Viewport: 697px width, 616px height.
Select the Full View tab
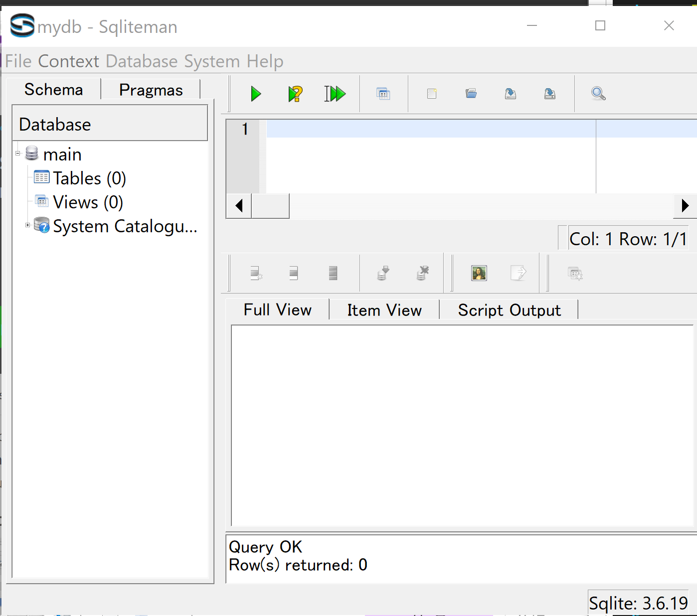pos(278,310)
